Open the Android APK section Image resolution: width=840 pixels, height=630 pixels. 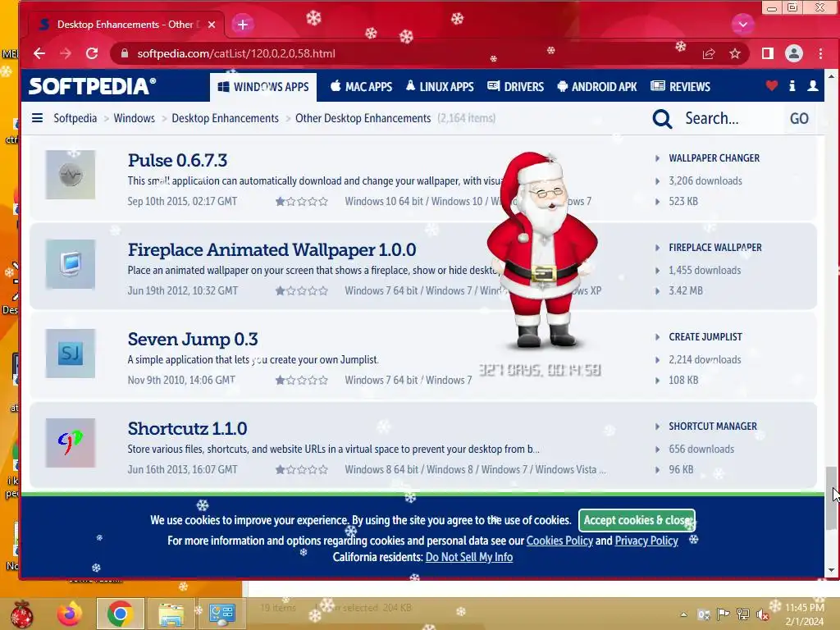(597, 87)
